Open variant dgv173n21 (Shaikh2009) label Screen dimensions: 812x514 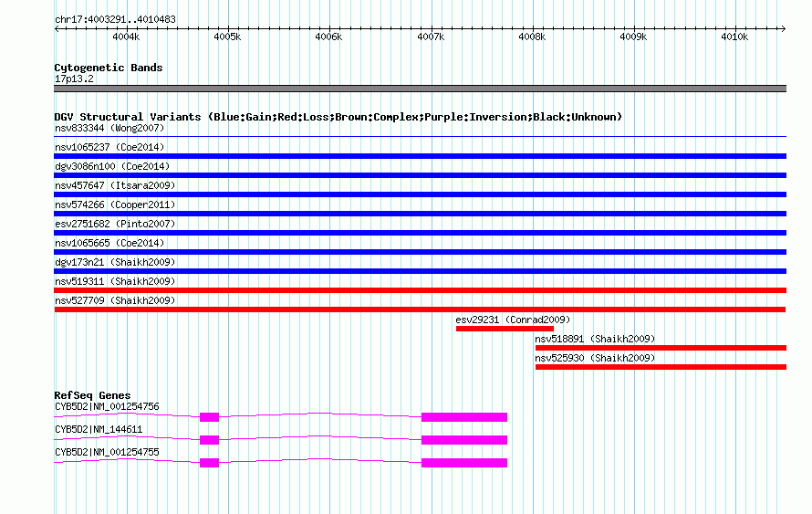coord(115,262)
